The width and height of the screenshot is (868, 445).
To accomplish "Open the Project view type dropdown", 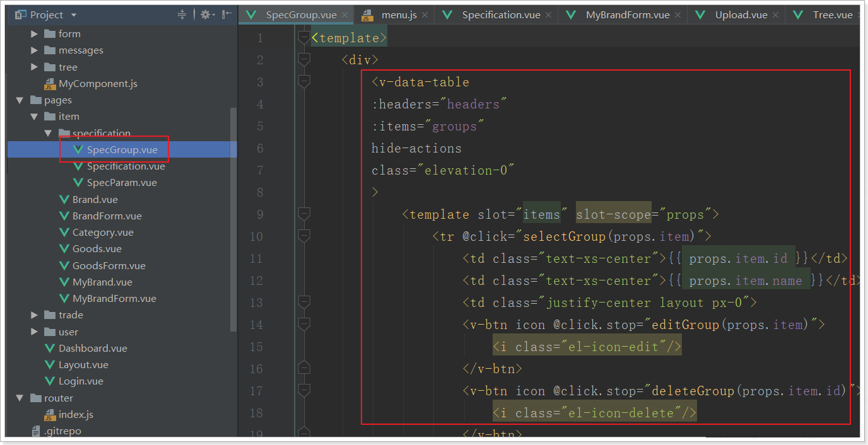I will click(x=74, y=14).
